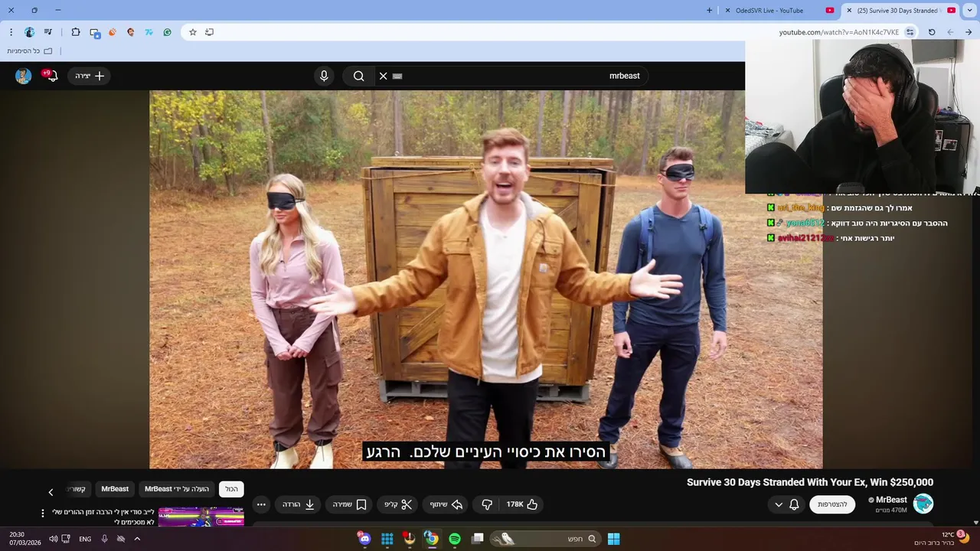Click video title Survive 30 Days Stranded
This screenshot has width=980, height=551.
click(x=810, y=482)
